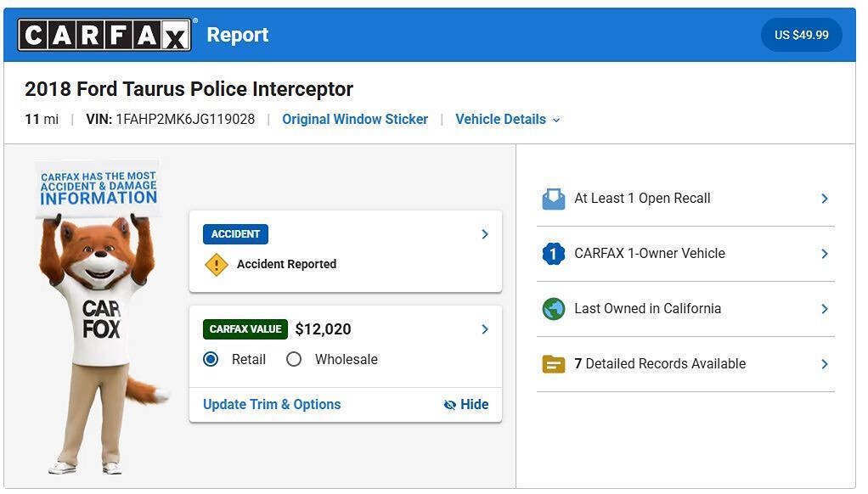Expand the Vehicle Details dropdown
The width and height of the screenshot is (868, 494).
508,120
